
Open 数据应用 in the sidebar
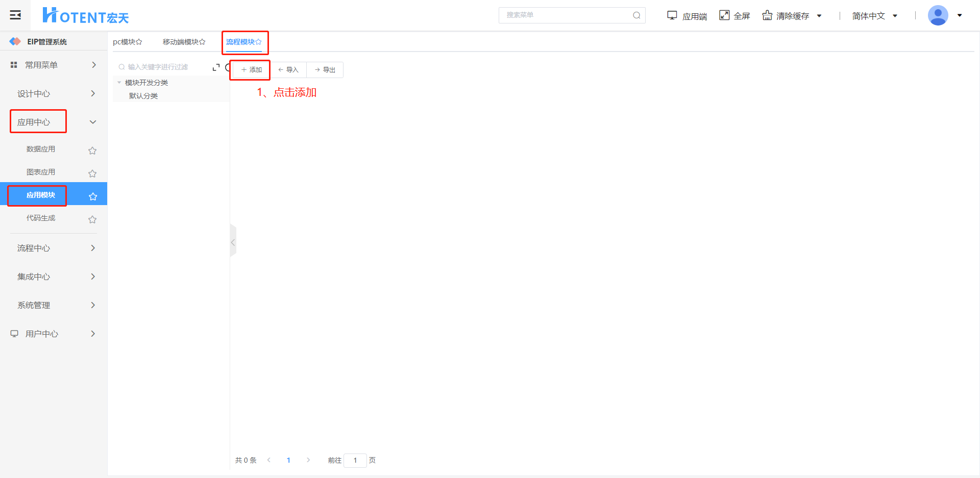point(41,149)
